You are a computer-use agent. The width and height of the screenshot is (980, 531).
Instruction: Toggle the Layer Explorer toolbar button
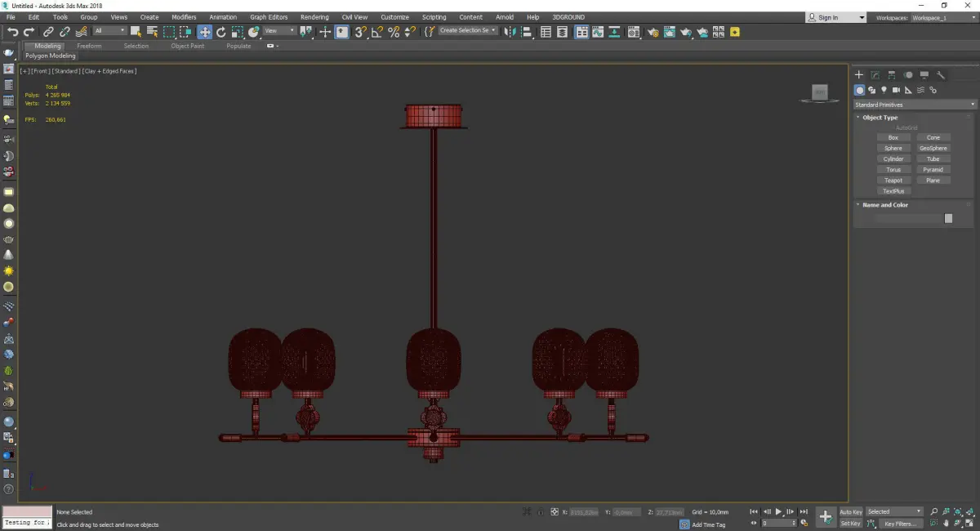tap(562, 32)
